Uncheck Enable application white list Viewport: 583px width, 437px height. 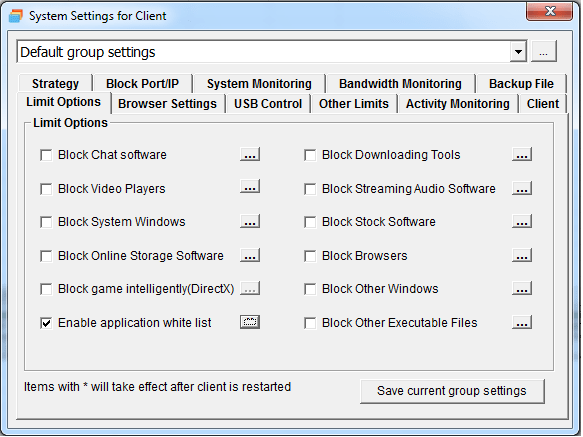pyautogui.click(x=46, y=323)
